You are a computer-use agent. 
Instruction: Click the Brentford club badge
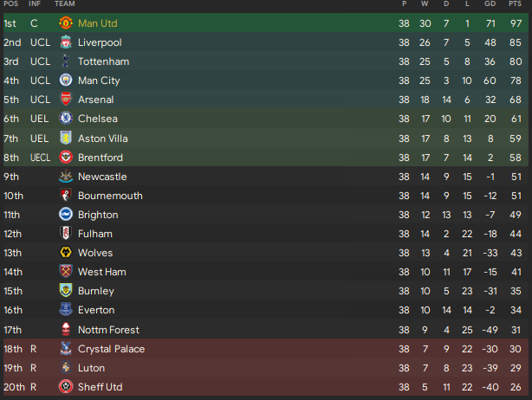tap(65, 158)
